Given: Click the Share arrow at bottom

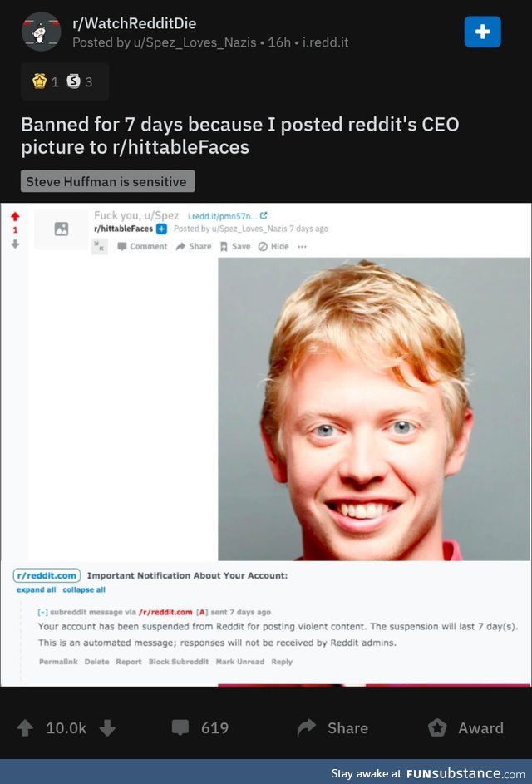Looking at the screenshot, I should pos(307,728).
